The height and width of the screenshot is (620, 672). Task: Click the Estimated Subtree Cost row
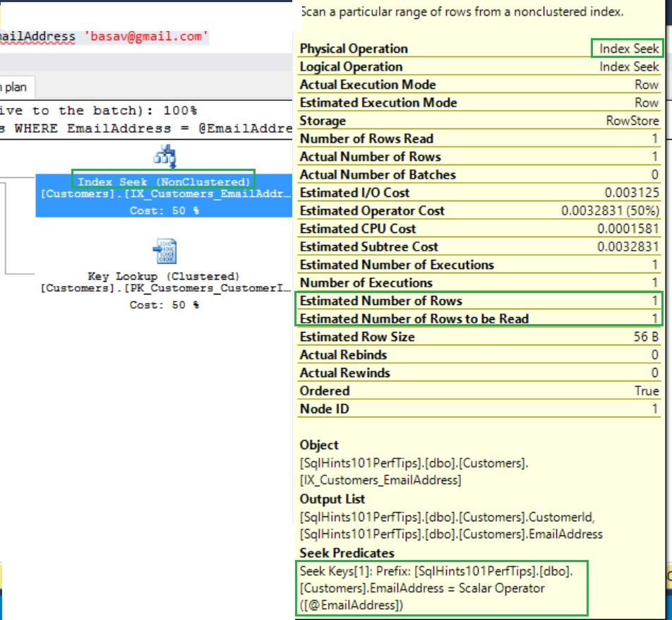click(x=479, y=246)
